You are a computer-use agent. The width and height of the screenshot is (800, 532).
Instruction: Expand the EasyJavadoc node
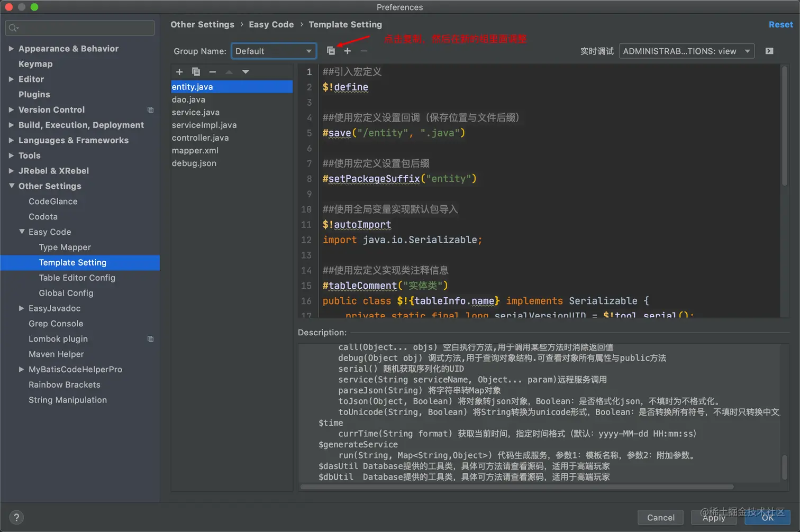22,308
